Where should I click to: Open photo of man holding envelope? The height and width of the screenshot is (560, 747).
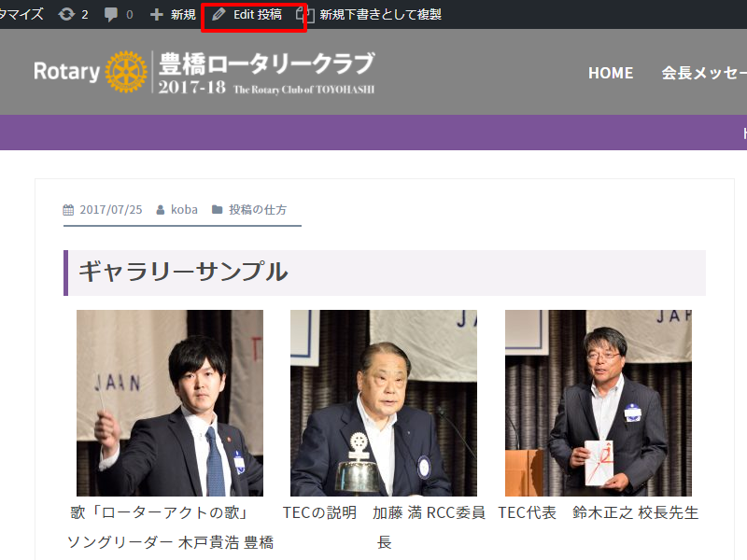click(599, 402)
